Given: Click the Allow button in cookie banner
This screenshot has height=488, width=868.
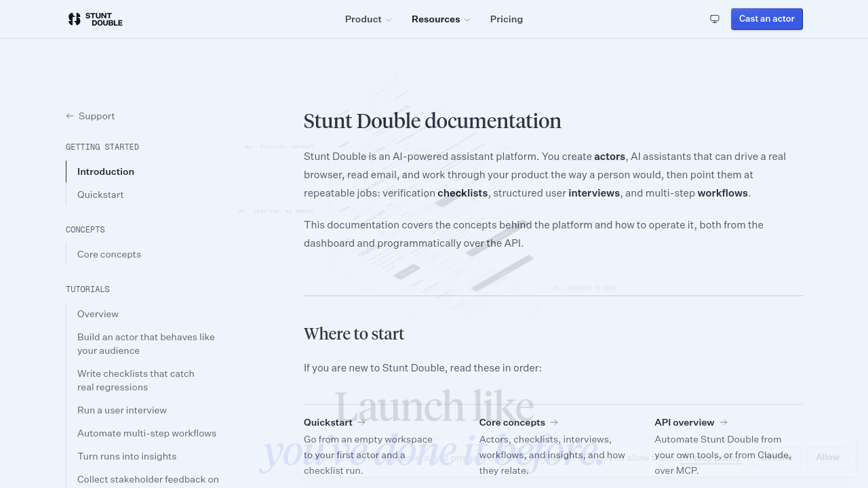Looking at the screenshot, I should pyautogui.click(x=827, y=457).
